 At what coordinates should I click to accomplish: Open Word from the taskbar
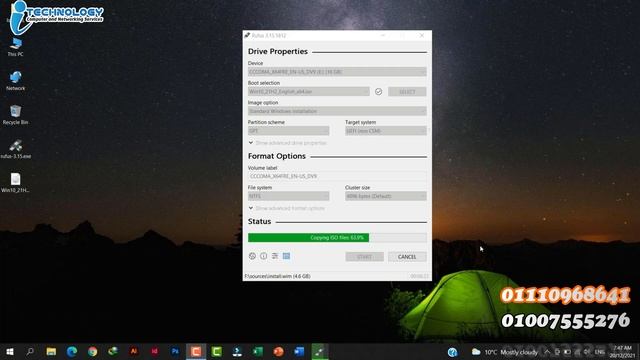pos(299,351)
